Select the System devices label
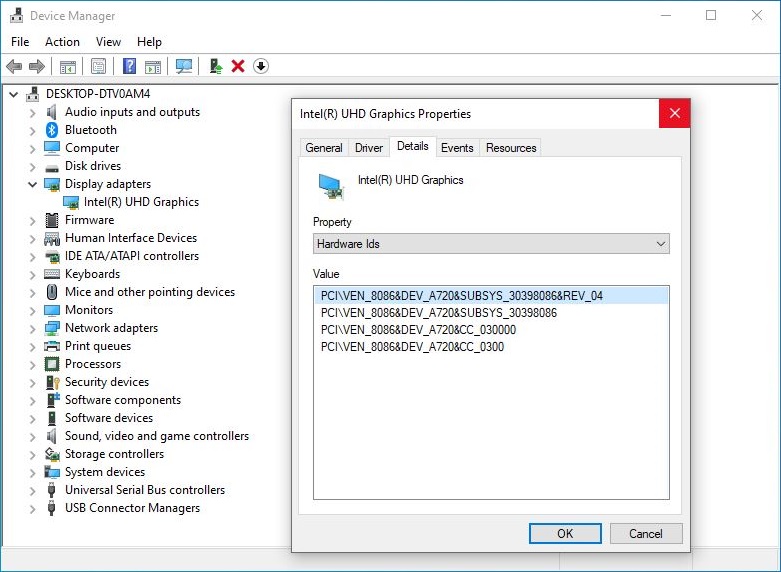 [x=105, y=472]
